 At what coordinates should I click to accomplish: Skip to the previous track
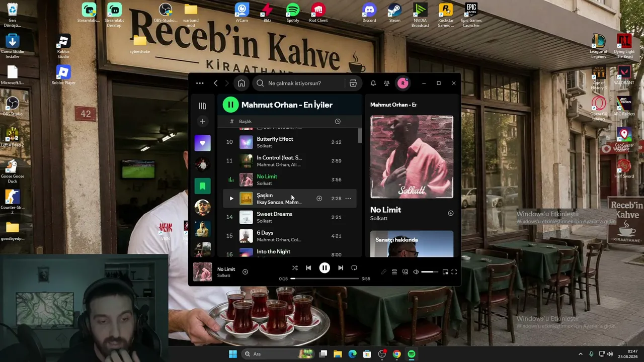click(x=308, y=268)
